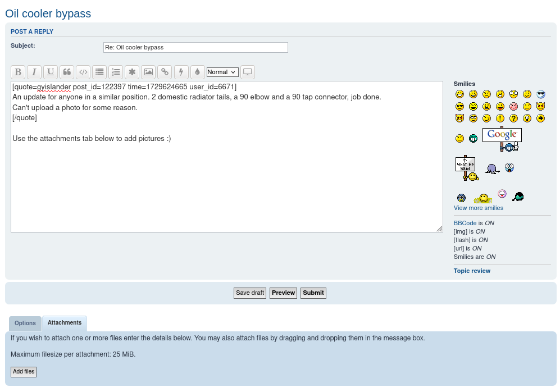Switch to the Options tab

click(25, 323)
